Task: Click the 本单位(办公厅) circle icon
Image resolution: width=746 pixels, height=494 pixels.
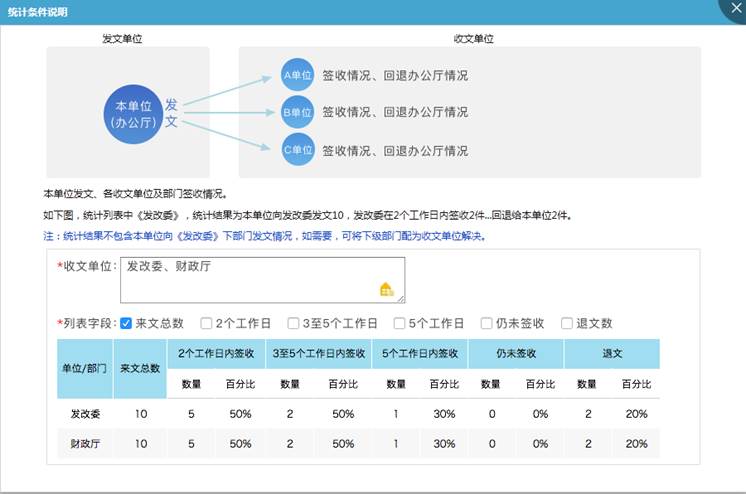Action: click(133, 114)
